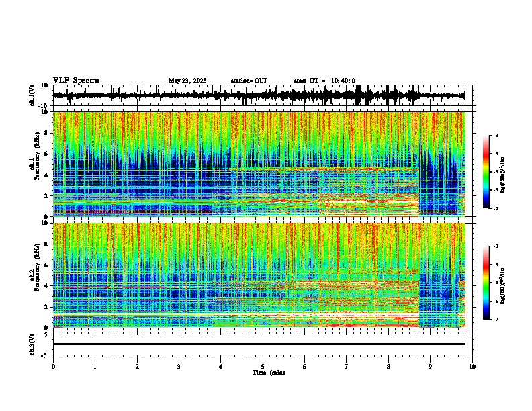The image size is (532, 411).
Task: Select the "May 23, 2025" date text
Action: [187, 81]
